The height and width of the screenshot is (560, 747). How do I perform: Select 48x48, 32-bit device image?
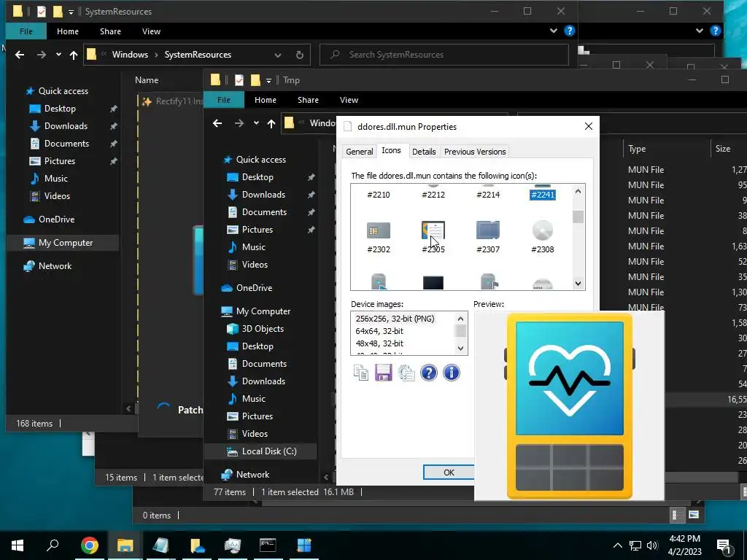point(379,343)
